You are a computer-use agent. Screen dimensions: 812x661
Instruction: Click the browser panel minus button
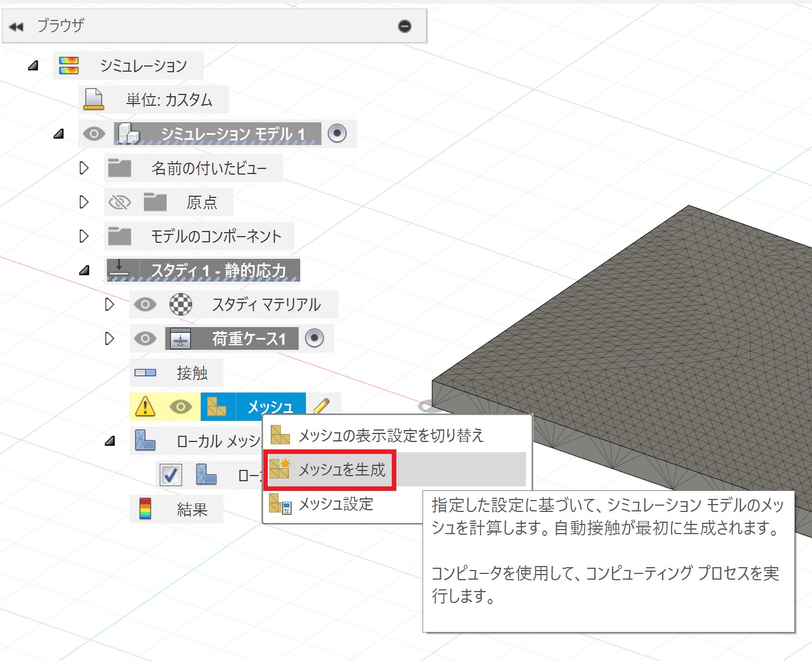[x=404, y=26]
